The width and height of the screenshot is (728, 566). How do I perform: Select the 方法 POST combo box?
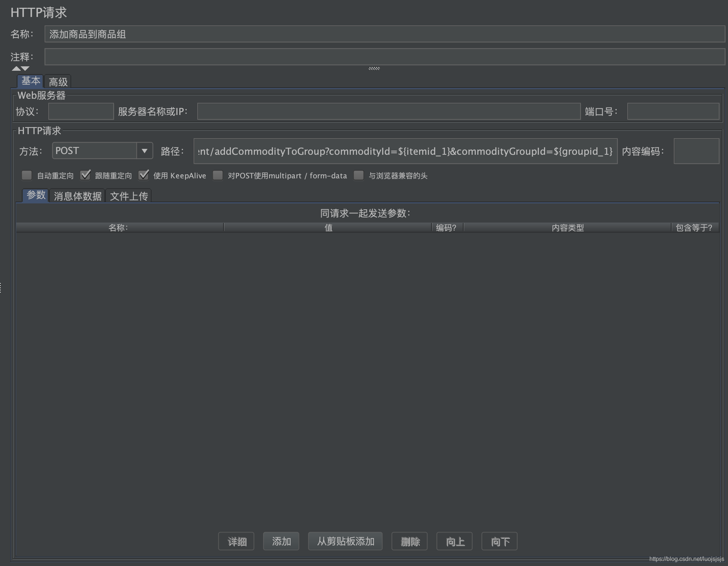click(95, 151)
